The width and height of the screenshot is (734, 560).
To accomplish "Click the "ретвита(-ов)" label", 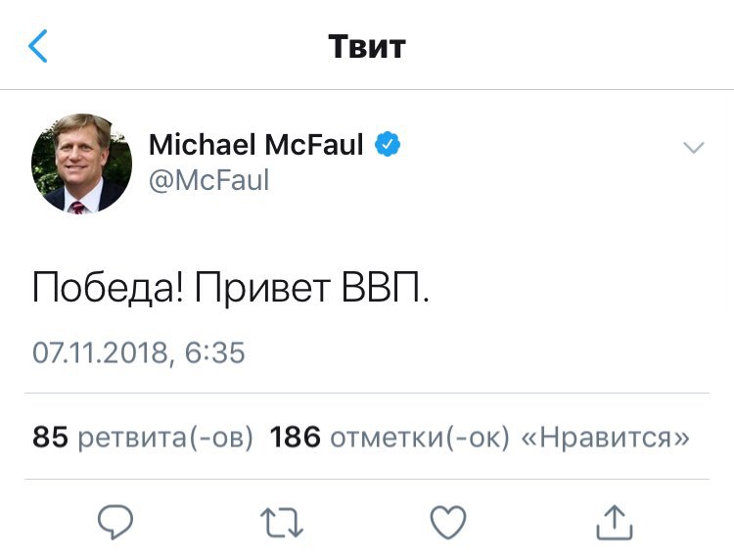I will pos(165,437).
